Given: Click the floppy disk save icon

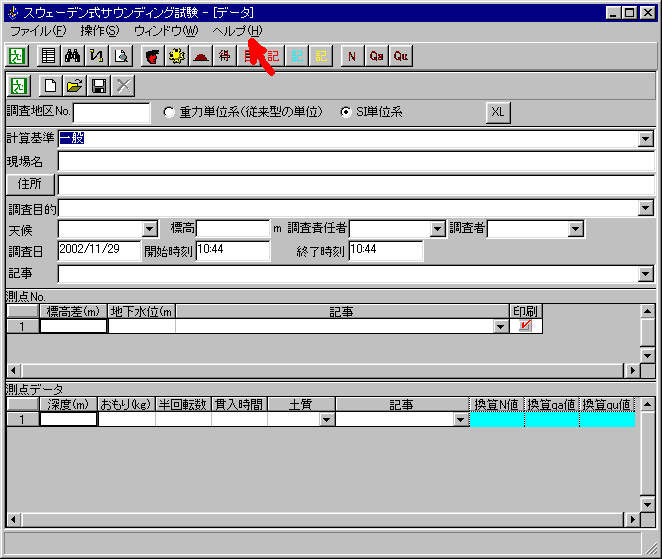Looking at the screenshot, I should point(99,86).
